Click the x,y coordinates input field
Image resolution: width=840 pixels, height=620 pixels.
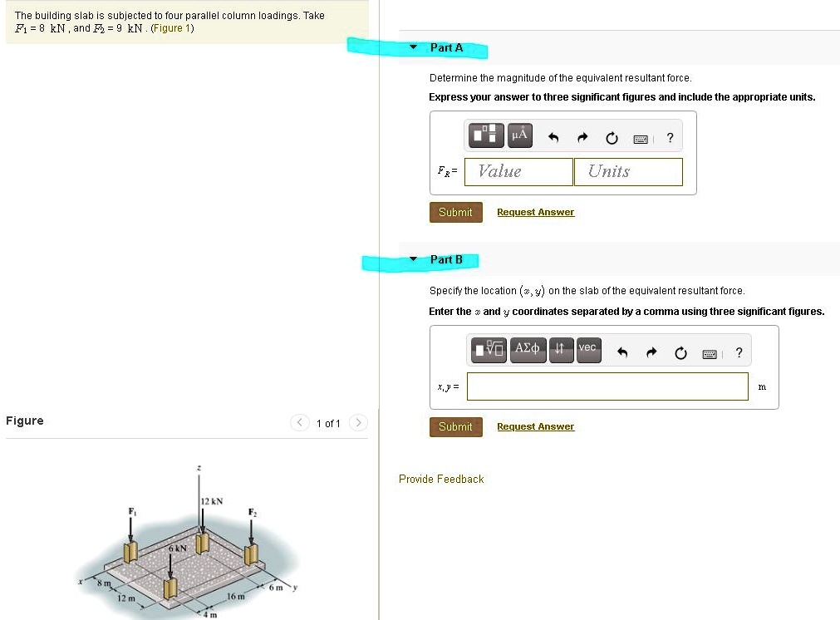607,386
